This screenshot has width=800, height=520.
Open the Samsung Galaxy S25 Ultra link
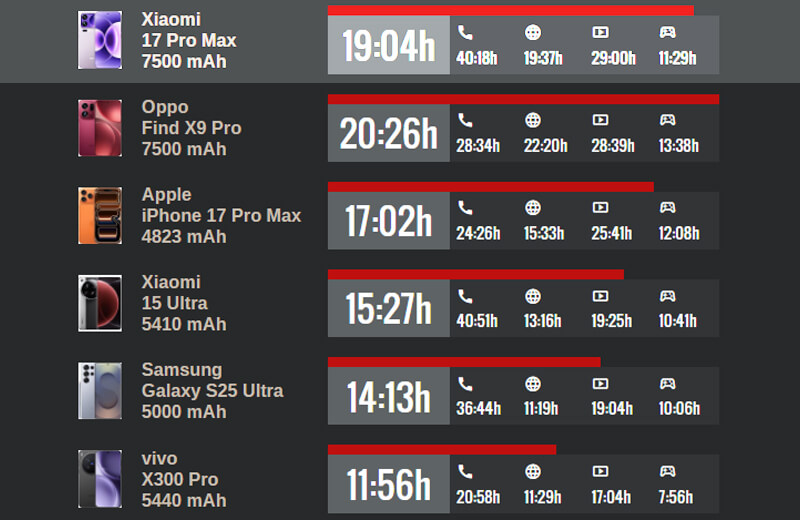pyautogui.click(x=211, y=390)
